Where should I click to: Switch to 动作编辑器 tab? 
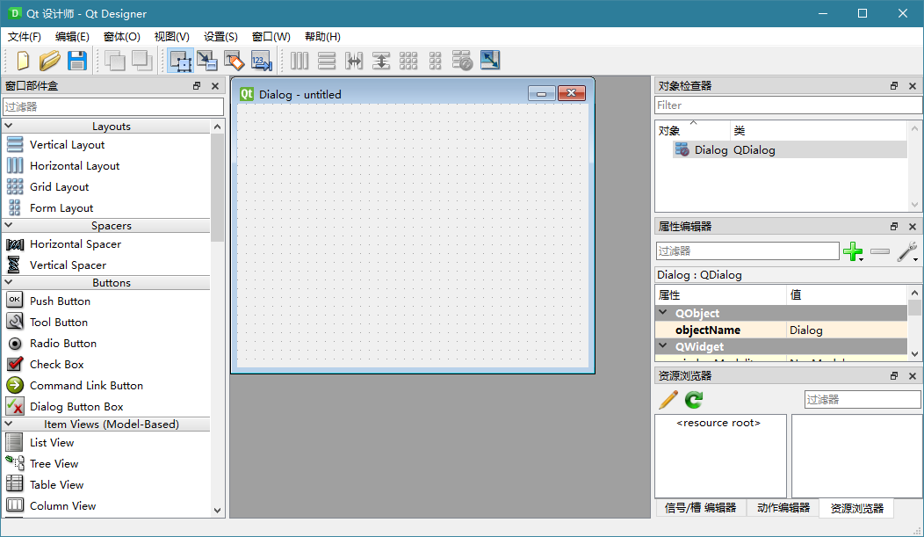pyautogui.click(x=783, y=508)
